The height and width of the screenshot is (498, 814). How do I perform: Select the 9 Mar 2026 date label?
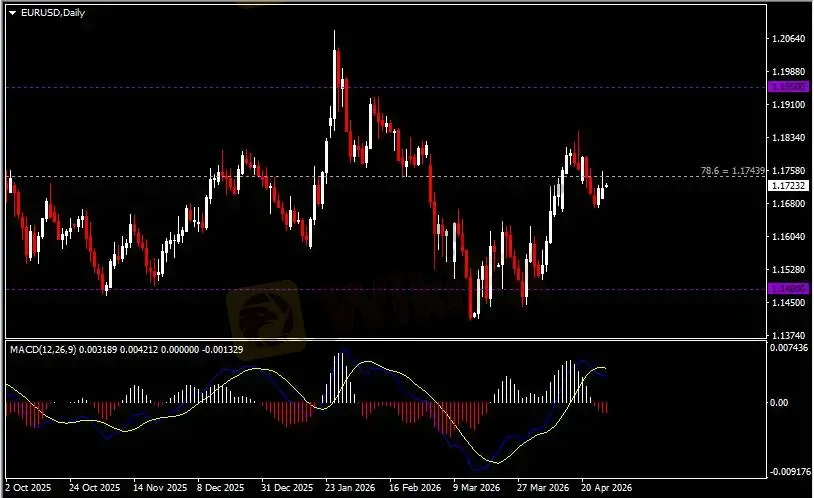point(475,490)
